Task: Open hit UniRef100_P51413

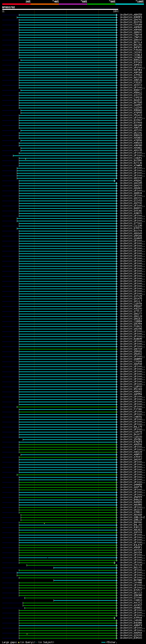Action: [131, 115]
